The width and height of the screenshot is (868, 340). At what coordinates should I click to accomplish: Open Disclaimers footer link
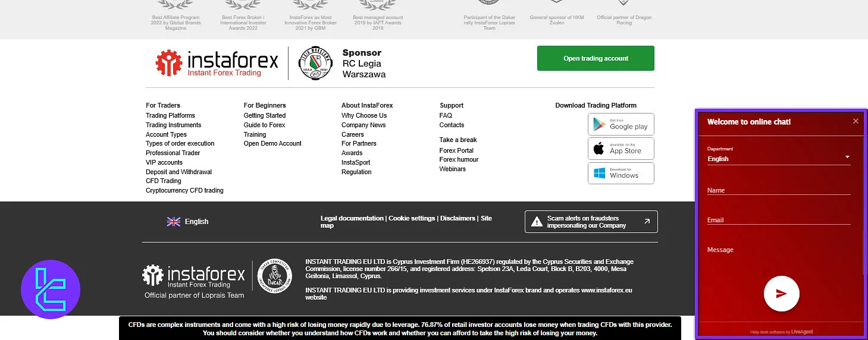point(457,218)
